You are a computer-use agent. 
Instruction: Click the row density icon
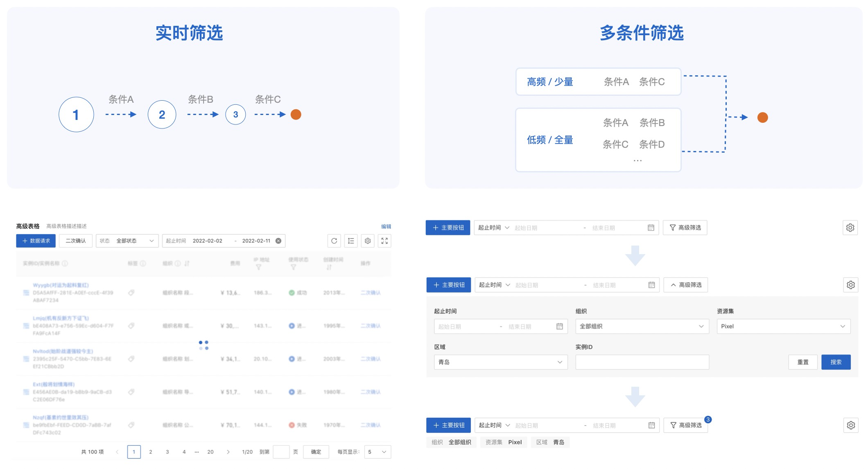point(351,241)
